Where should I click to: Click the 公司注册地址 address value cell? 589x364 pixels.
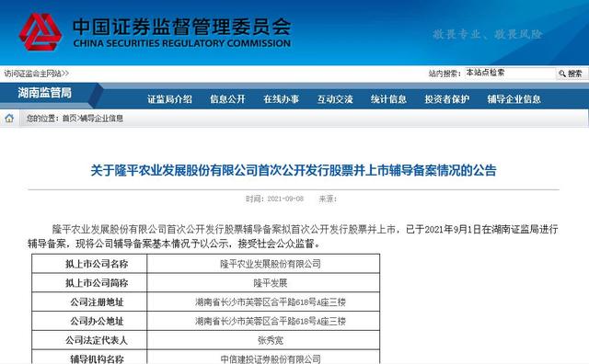(x=263, y=302)
